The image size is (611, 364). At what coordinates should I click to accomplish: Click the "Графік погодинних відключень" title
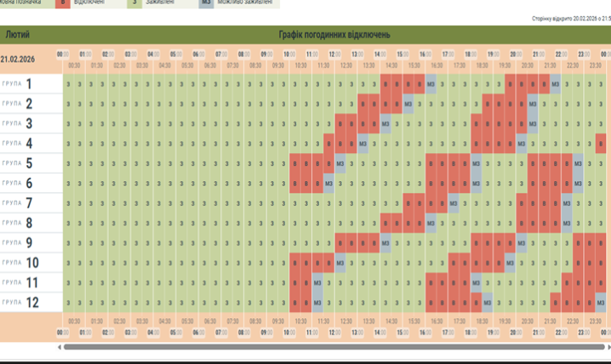click(x=334, y=35)
